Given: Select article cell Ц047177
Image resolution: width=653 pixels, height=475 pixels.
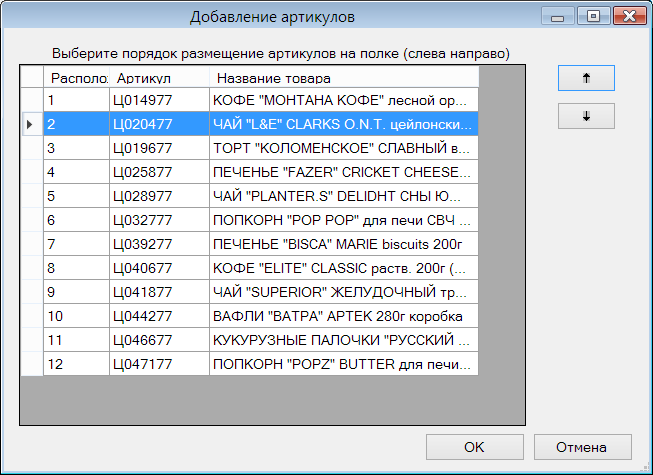Looking at the screenshot, I should coord(159,364).
